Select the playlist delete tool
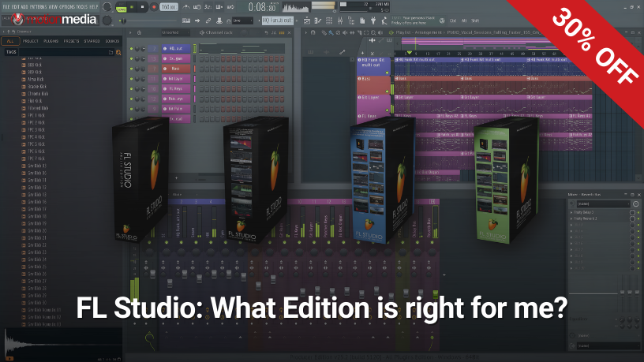This screenshot has height=362, width=644. pos(338,32)
